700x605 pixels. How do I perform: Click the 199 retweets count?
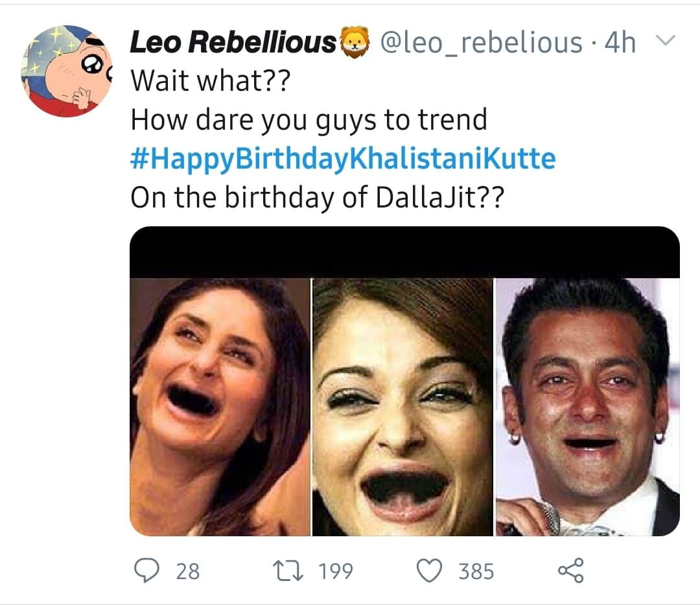click(x=336, y=571)
